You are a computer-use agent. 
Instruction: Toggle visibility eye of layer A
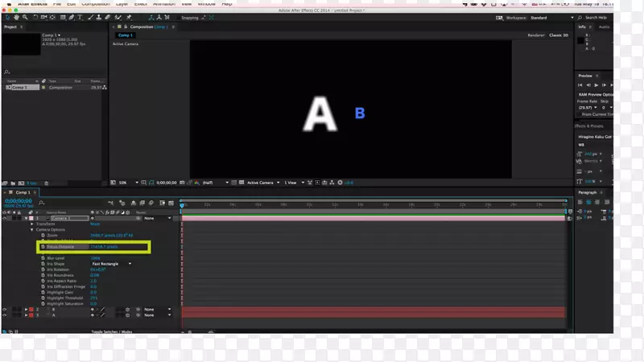coord(5,315)
